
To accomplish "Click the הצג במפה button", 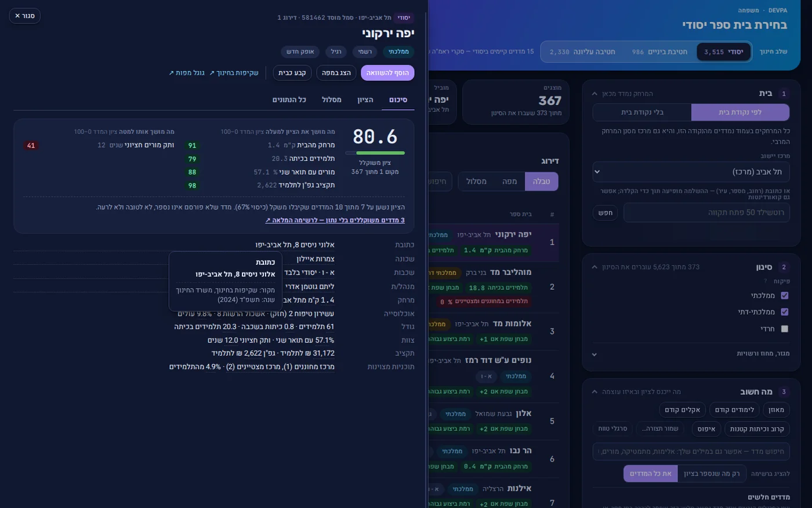I will click(336, 73).
